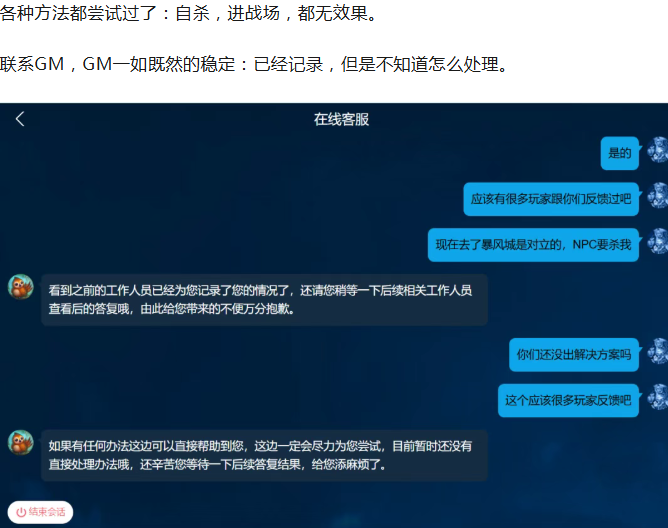Click the article line starting 联系GM
668x528 pixels.
(253, 66)
